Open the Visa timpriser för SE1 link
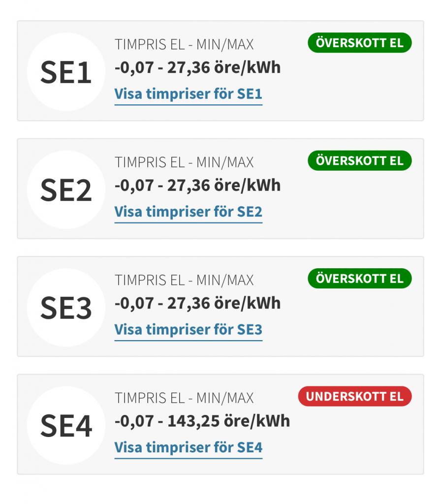The height and width of the screenshot is (504, 441). [189, 94]
